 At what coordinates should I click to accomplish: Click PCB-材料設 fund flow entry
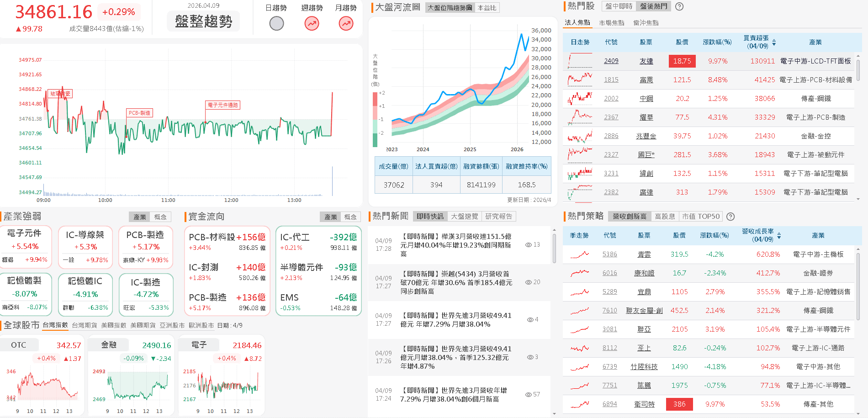[x=227, y=242]
